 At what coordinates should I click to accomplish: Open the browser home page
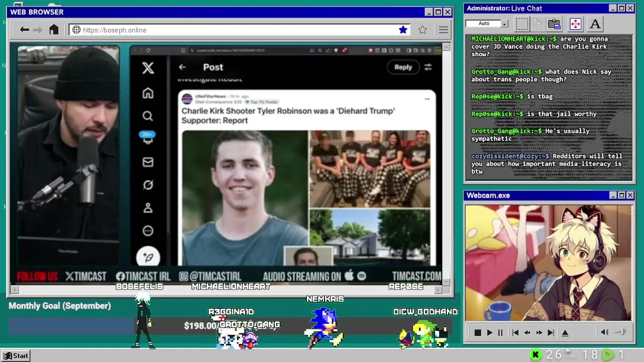point(54,30)
